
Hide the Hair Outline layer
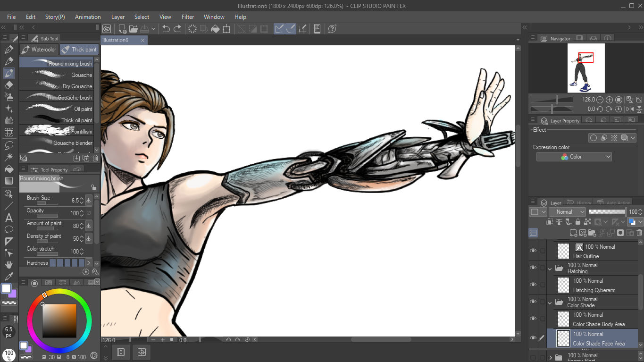(533, 251)
